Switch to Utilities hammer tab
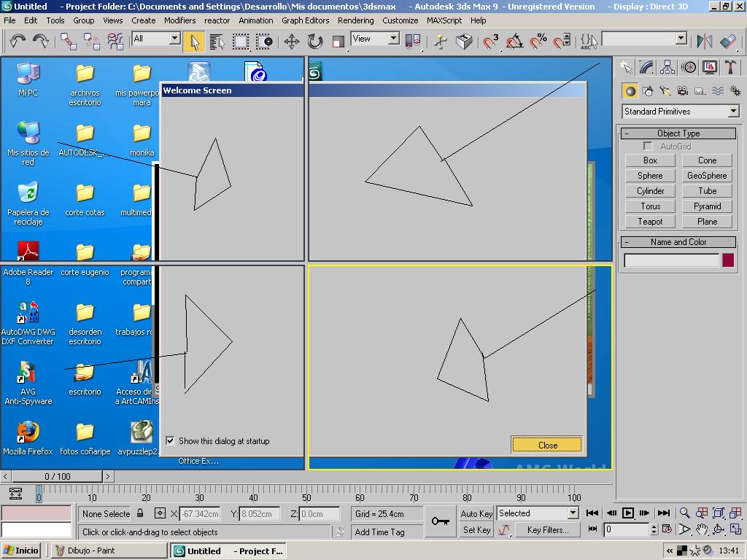747x560 pixels. (x=729, y=68)
